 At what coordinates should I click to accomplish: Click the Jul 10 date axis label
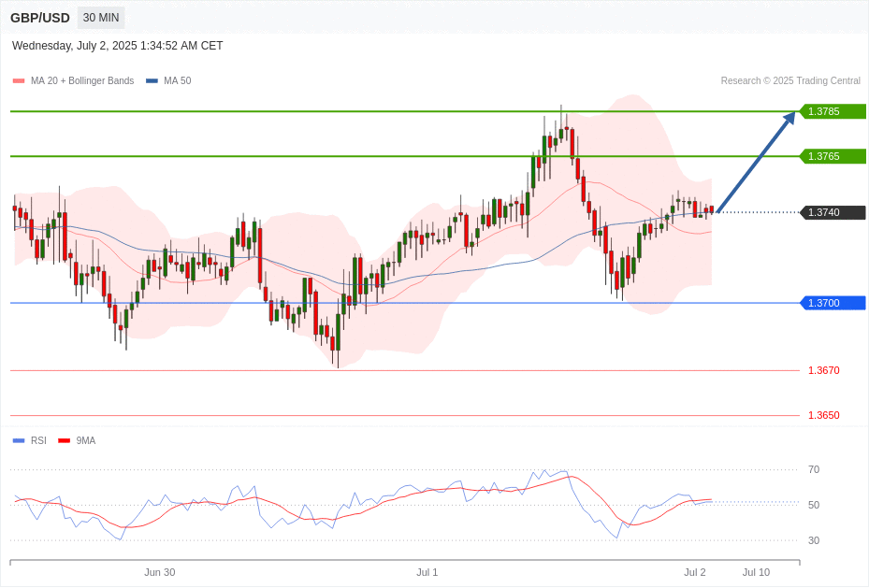pyautogui.click(x=756, y=572)
